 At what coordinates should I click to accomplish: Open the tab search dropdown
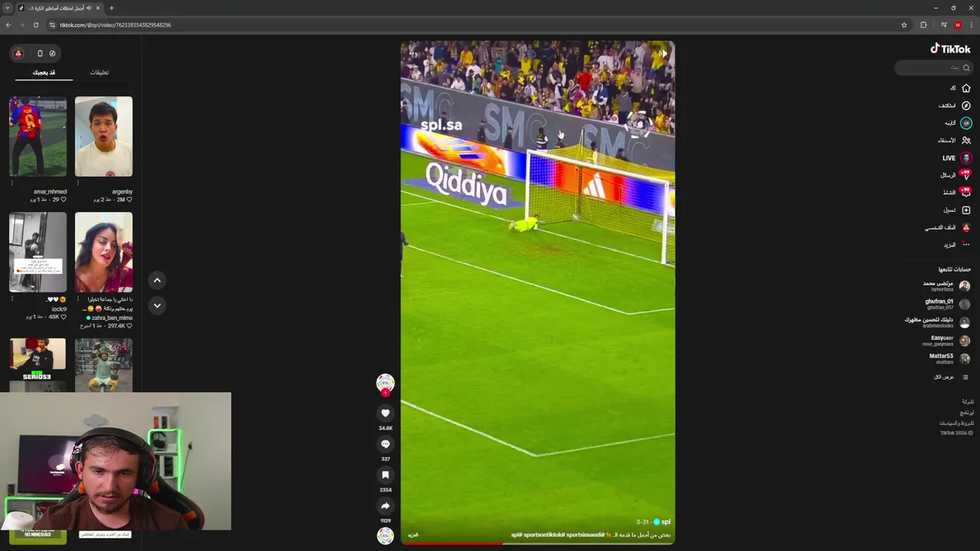tap(8, 8)
